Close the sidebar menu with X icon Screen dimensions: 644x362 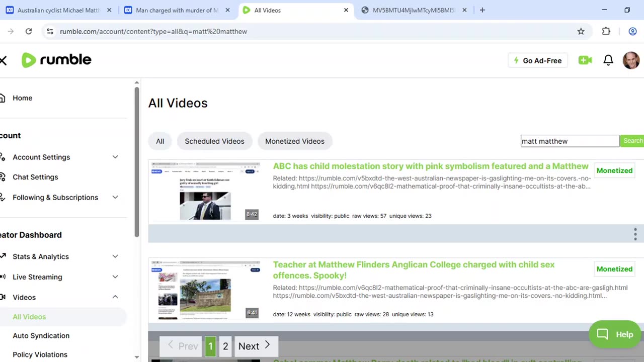click(x=3, y=60)
